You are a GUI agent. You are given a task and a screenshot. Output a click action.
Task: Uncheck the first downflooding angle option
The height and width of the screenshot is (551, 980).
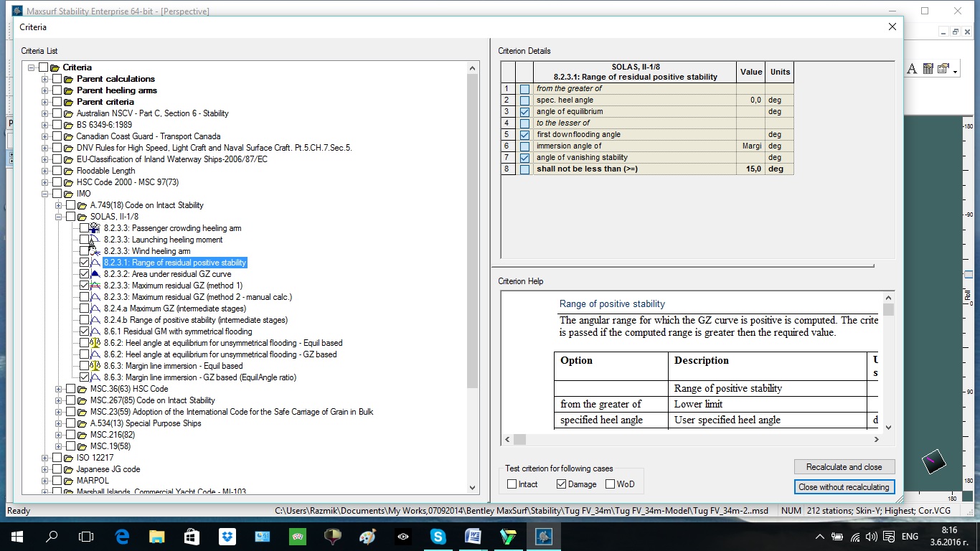(524, 135)
